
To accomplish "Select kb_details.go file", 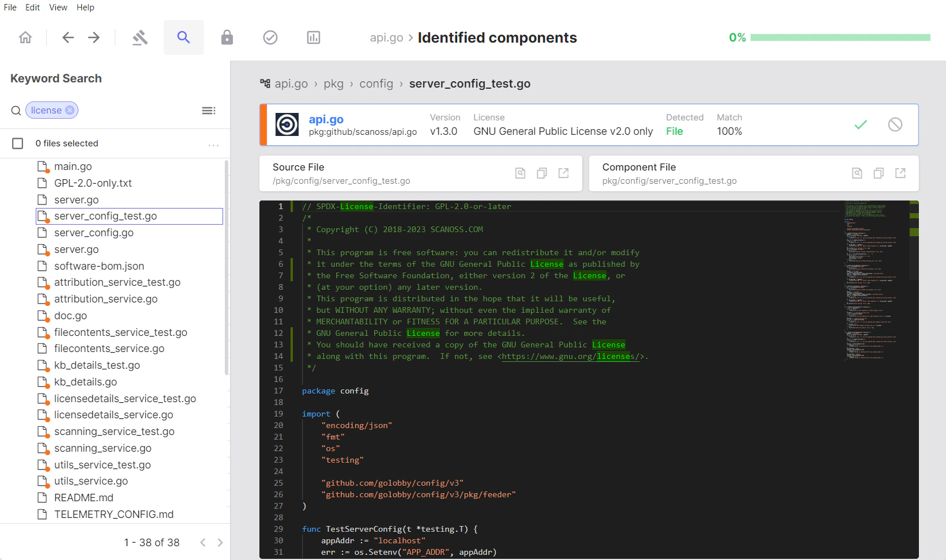I will click(x=85, y=382).
